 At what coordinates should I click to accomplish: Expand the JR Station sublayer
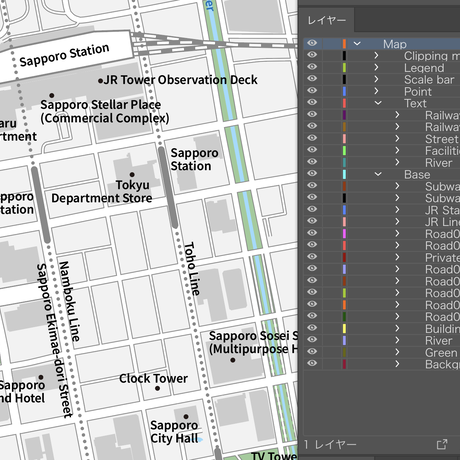tap(397, 210)
